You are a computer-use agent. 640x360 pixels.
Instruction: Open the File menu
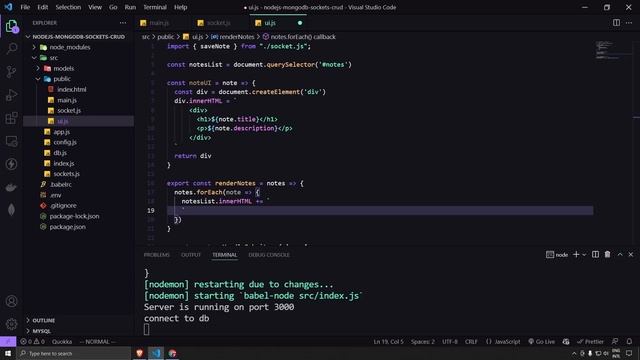tap(25, 7)
